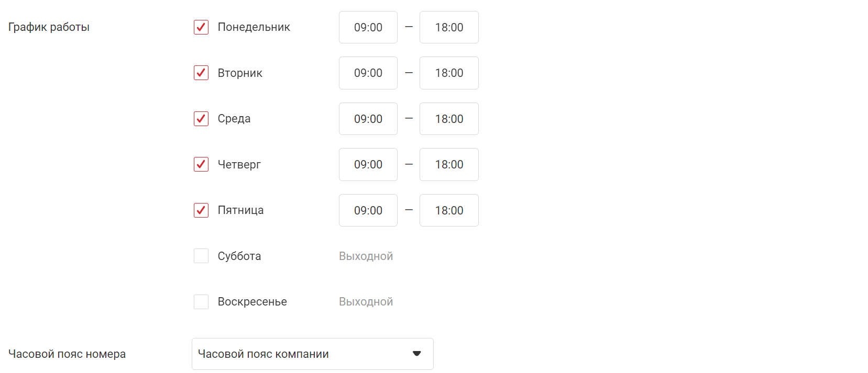
Task: Disable Четверг as a working day
Action: pos(201,164)
